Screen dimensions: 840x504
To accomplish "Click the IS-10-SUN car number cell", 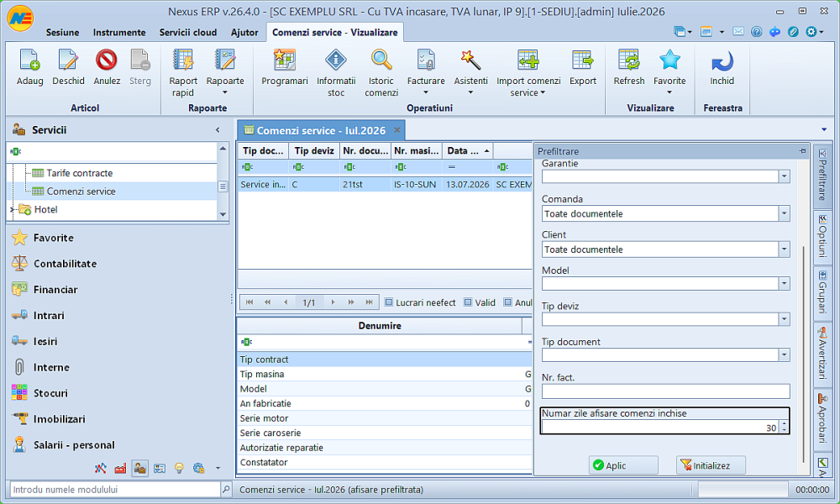I will point(415,184).
